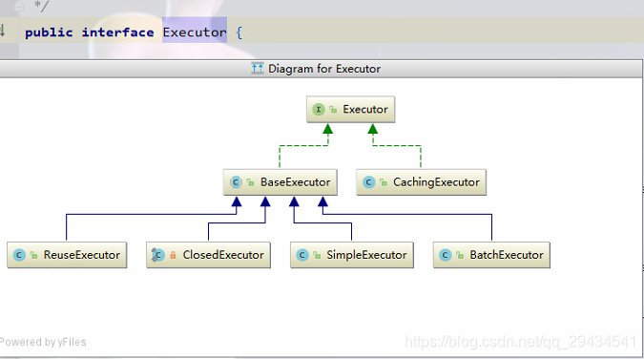The height and width of the screenshot is (359, 644).
Task: Click the public visibility icon on ReuseExecutor
Action: tap(34, 255)
